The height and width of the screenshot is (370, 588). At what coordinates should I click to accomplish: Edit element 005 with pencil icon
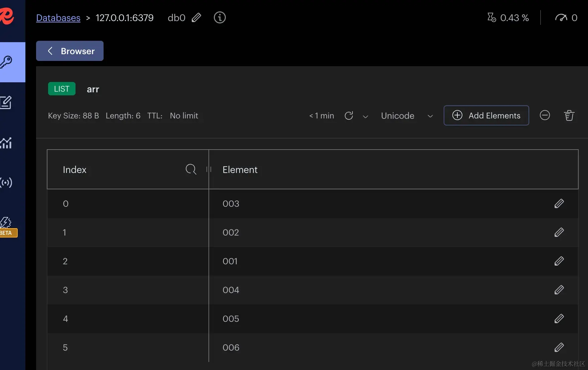pyautogui.click(x=559, y=318)
